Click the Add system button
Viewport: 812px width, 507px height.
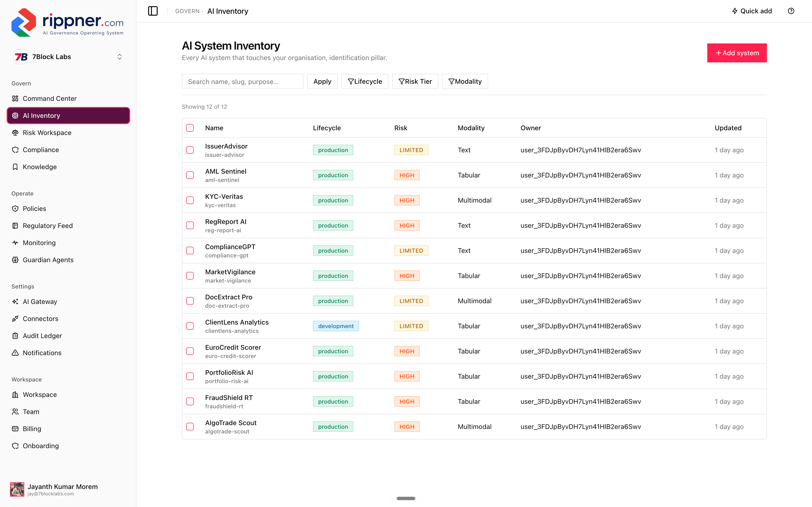click(x=737, y=53)
